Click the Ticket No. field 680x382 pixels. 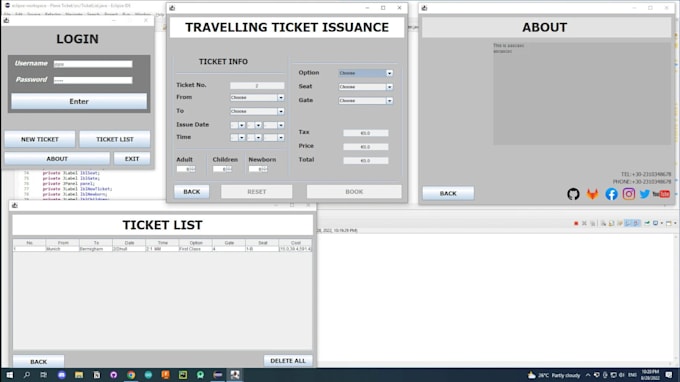(x=257, y=85)
